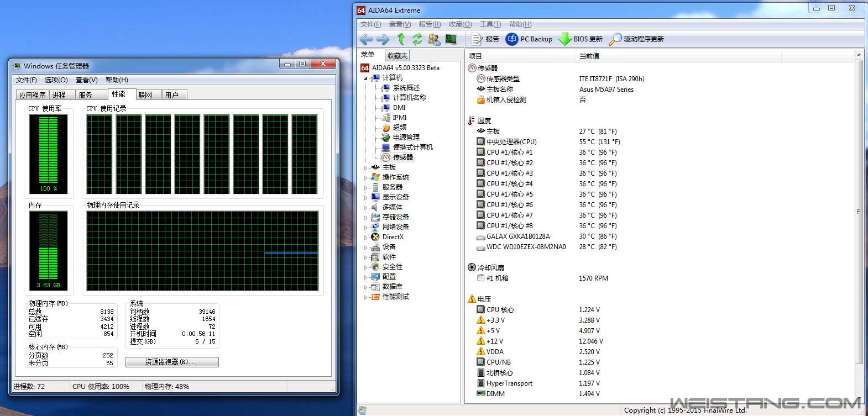Open Task Manager 帮助(H) menu

117,80
